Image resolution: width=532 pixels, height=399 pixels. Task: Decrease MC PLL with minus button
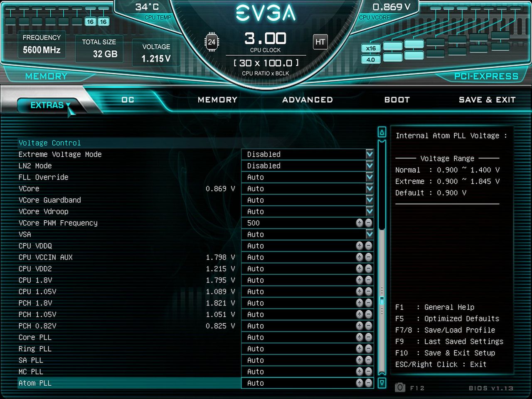369,372
